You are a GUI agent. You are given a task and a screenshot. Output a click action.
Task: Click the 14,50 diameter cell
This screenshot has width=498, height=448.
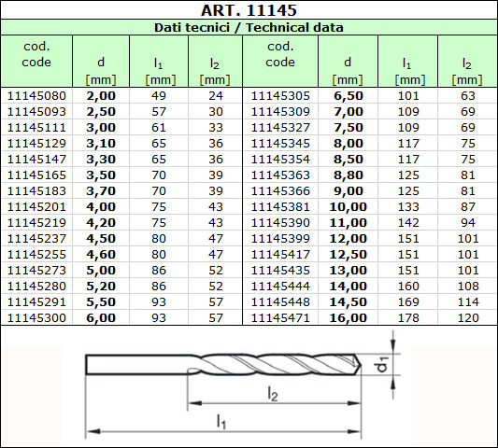pyautogui.click(x=349, y=302)
